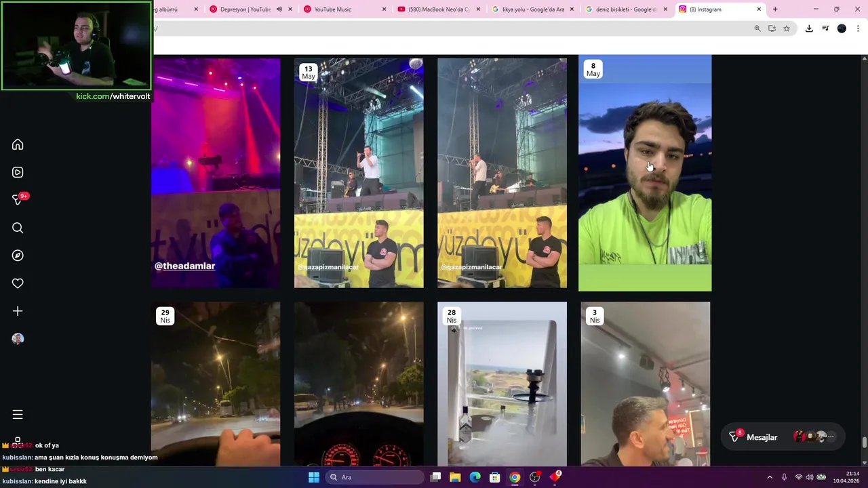Show hidden system tray icons
This screenshot has width=868, height=488.
[770, 477]
